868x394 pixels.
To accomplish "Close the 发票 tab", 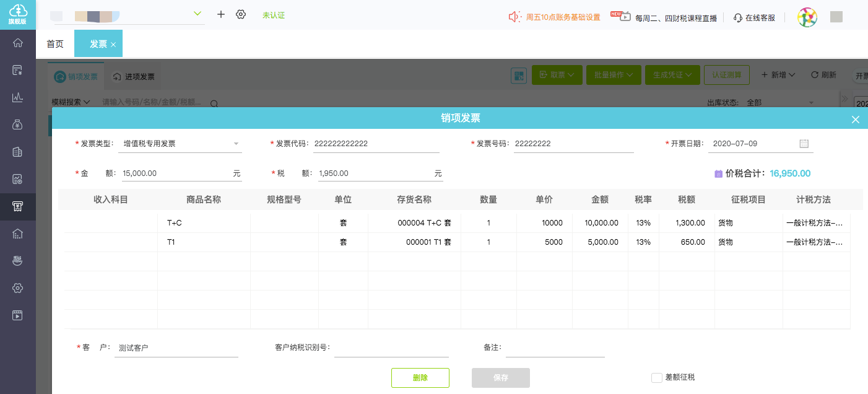I will pyautogui.click(x=113, y=45).
